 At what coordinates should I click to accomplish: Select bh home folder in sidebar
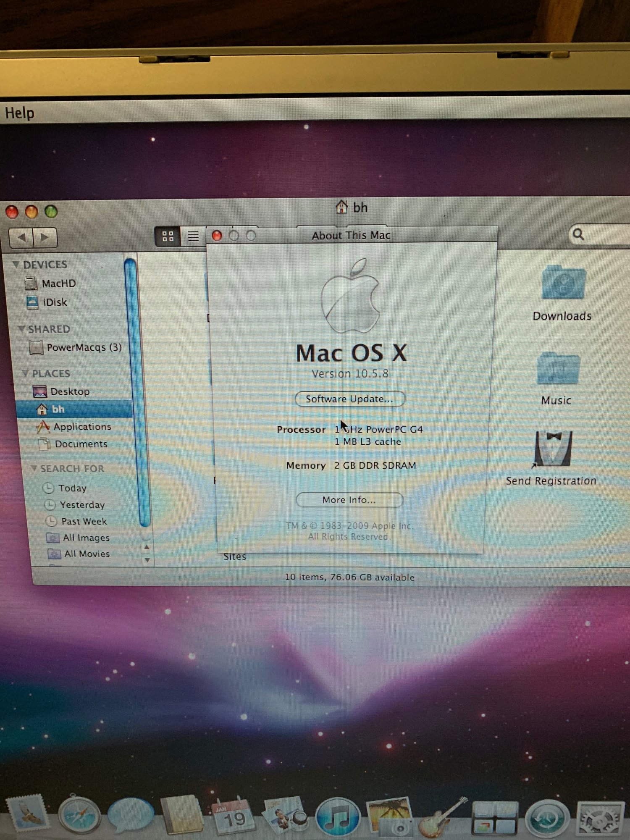click(75, 409)
